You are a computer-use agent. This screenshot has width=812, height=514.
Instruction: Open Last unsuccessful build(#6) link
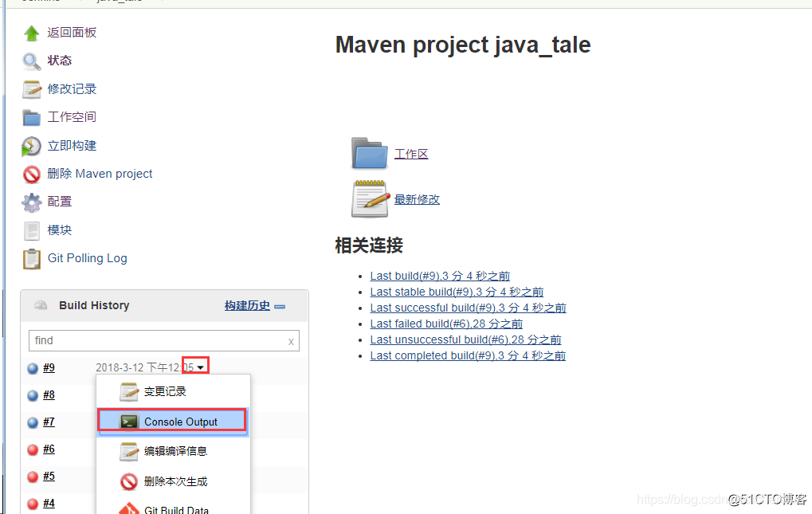pos(465,340)
